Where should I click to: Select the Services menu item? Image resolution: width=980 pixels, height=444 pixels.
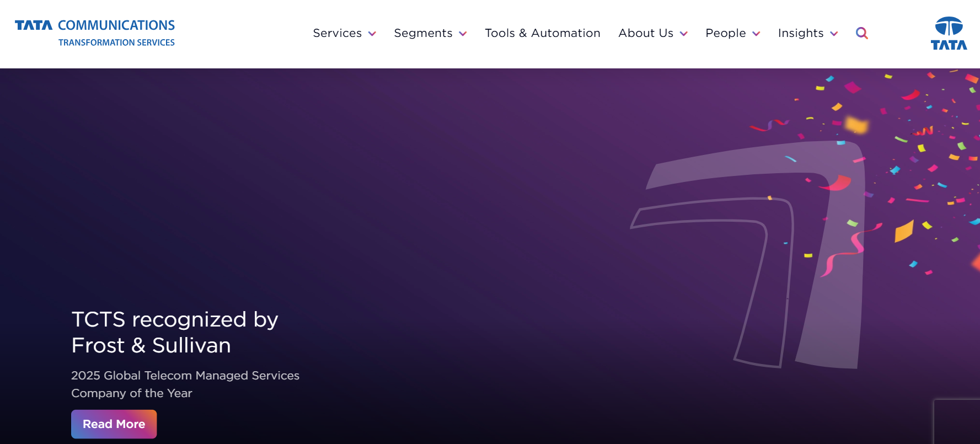point(337,33)
